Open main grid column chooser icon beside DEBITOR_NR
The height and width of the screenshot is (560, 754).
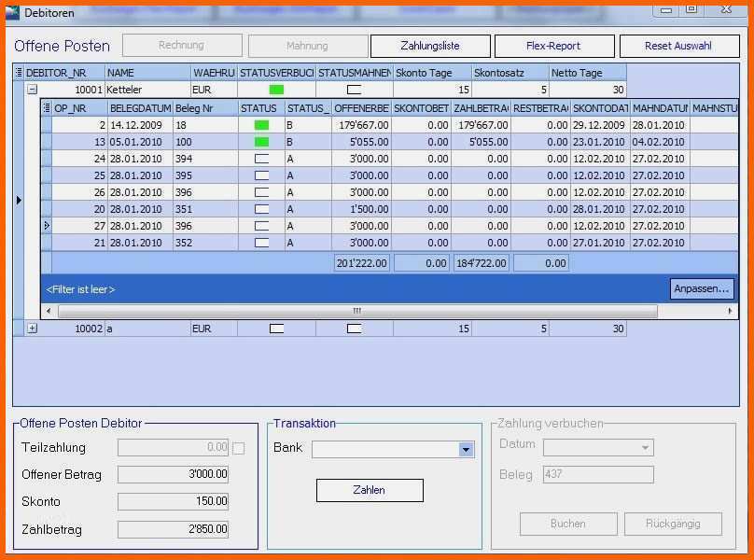(19, 73)
